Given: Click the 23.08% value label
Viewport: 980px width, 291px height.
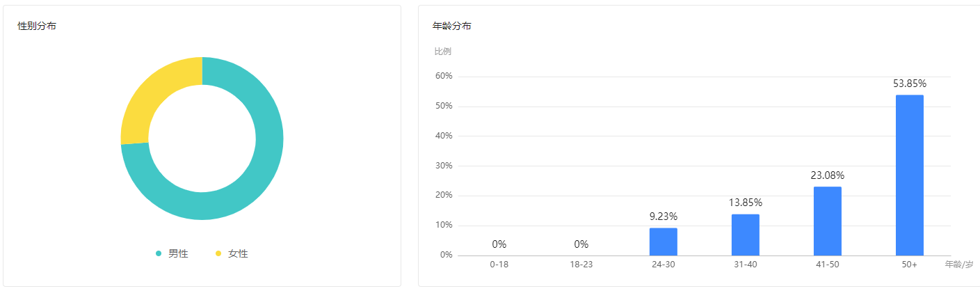Looking at the screenshot, I should 827,175.
